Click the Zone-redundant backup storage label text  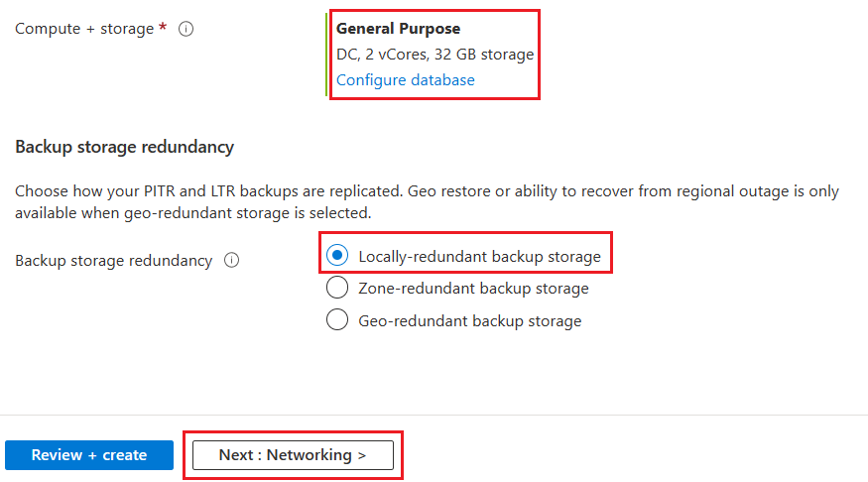click(x=473, y=289)
